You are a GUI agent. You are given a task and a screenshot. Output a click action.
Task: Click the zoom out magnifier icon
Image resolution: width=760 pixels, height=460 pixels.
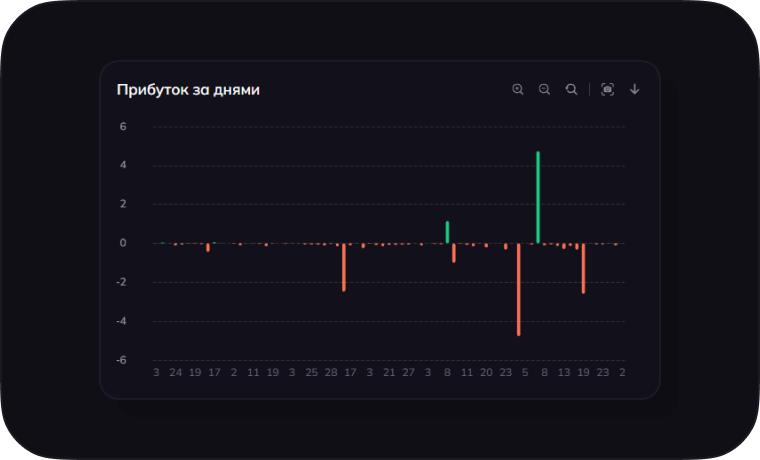click(x=545, y=90)
